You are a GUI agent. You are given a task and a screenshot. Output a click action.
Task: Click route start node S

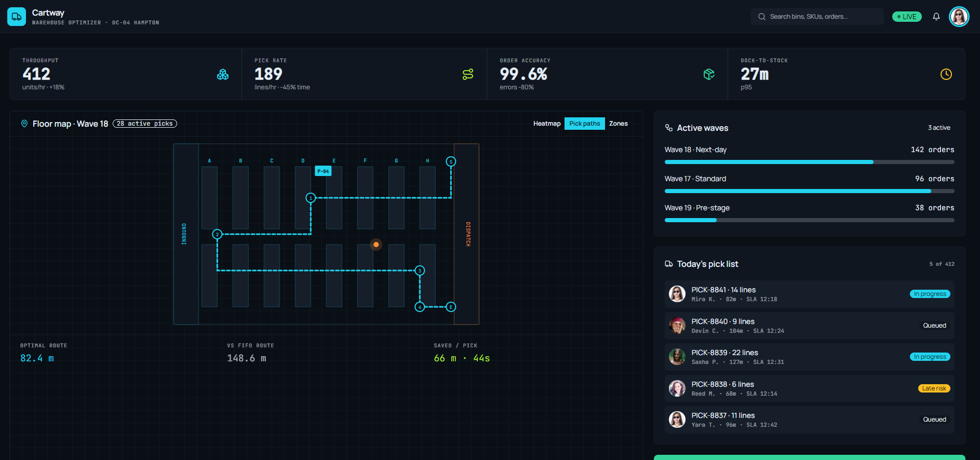[451, 161]
